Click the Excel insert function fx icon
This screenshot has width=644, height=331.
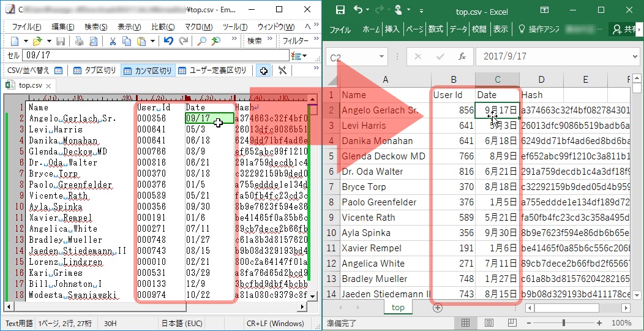click(462, 57)
